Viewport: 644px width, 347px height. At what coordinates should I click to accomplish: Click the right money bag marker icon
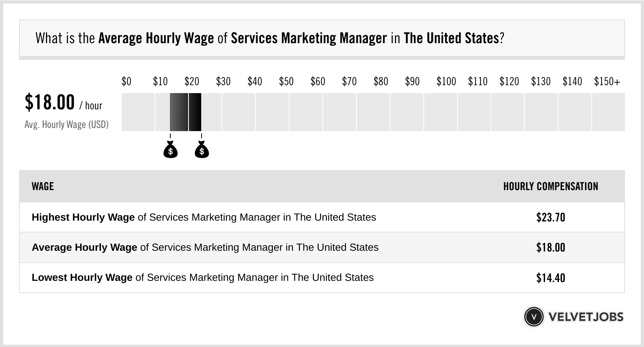pos(202,150)
